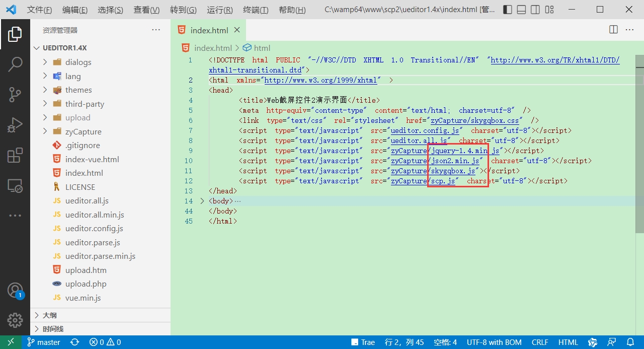644x349 pixels.
Task: Open the 编辑(E) menu
Action: (75, 10)
